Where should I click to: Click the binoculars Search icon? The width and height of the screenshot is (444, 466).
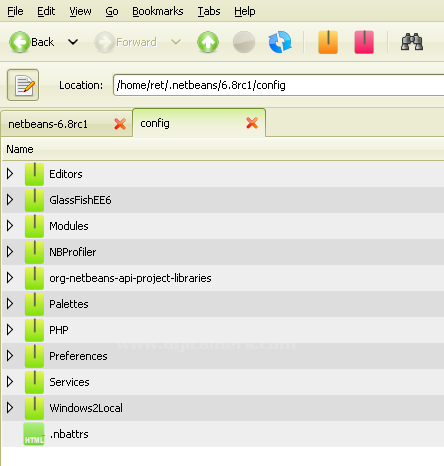(412, 42)
